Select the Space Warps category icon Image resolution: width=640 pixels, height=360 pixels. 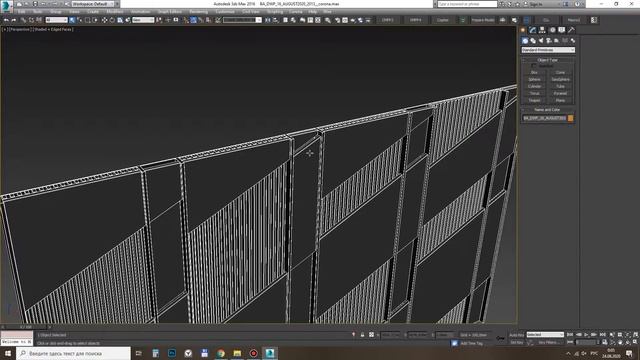coord(565,41)
